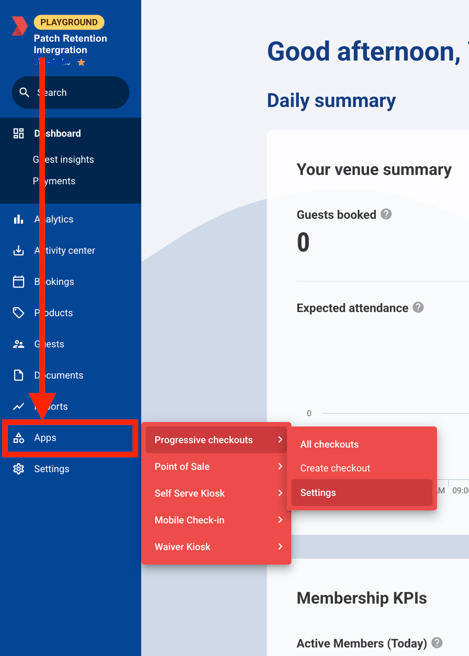Expand the Waiver Kiosk submenu chevron
The width and height of the screenshot is (469, 656).
[x=280, y=546]
